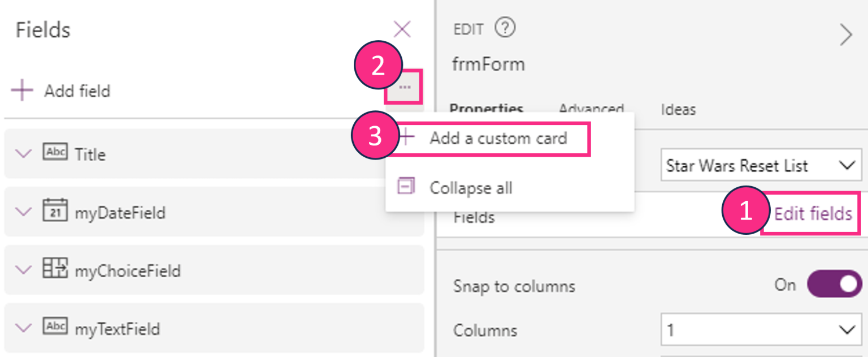Screen dimensions: 868x357
Task: Click the help icon next to EDIT
Action: [x=505, y=28]
